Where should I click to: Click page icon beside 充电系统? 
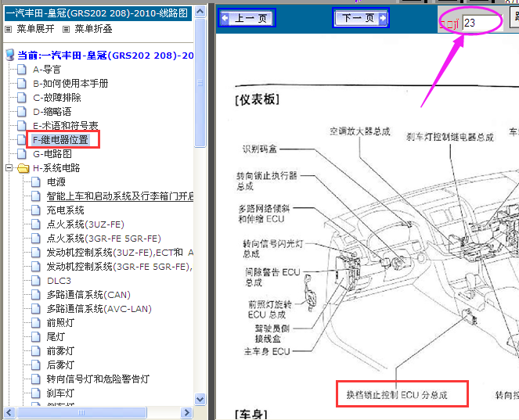coord(36,210)
